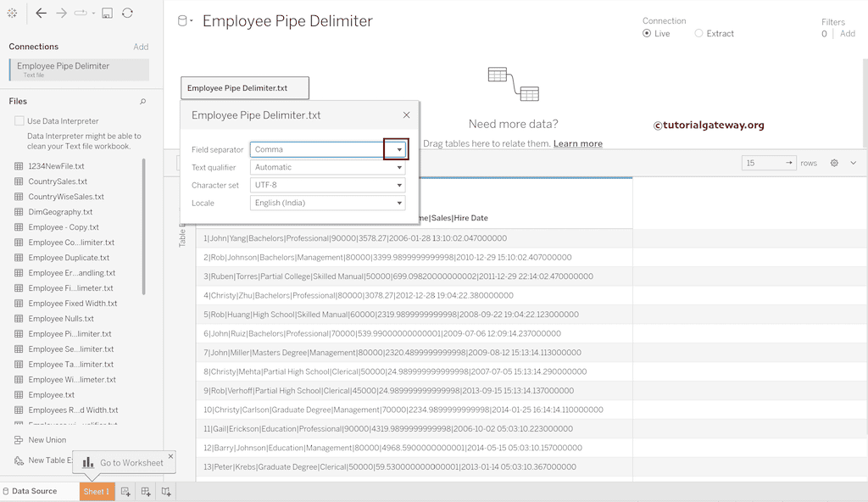This screenshot has width=868, height=502.
Task: Select the Sheet 1 tab
Action: (x=96, y=490)
